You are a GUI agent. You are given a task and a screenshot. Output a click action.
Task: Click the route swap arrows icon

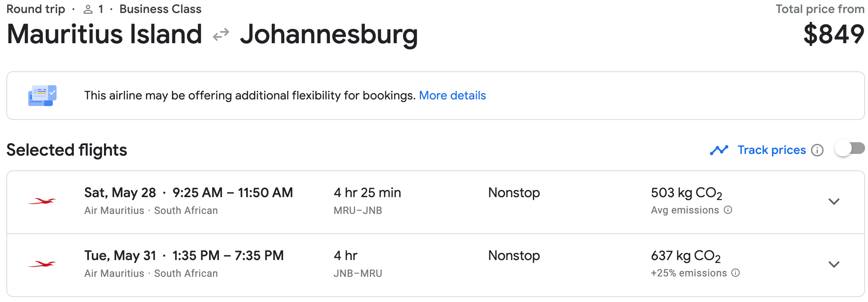point(221,34)
